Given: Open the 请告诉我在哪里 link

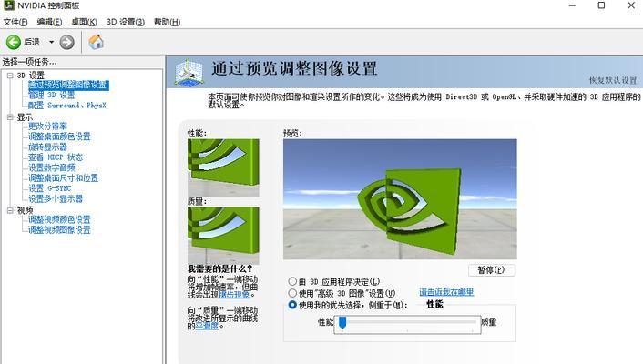Looking at the screenshot, I should (x=446, y=292).
